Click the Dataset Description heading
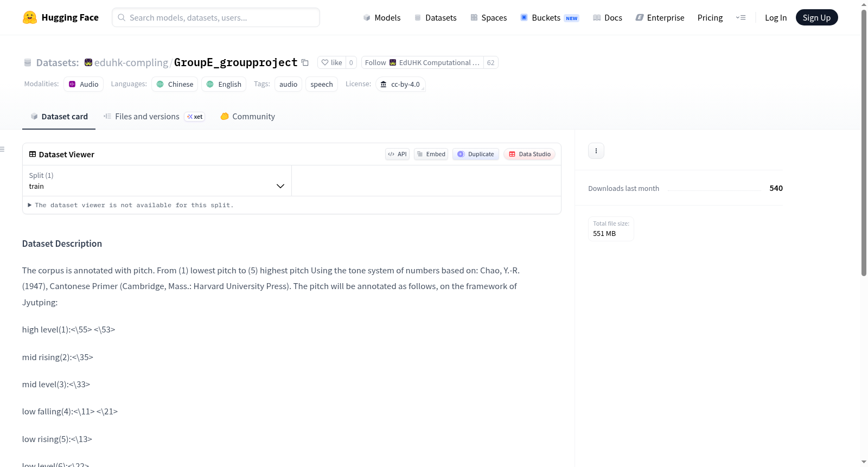This screenshot has height=467, width=868. pyautogui.click(x=62, y=244)
